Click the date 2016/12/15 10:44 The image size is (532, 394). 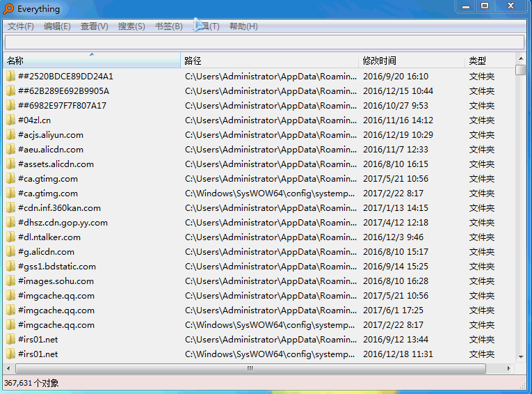pos(398,91)
